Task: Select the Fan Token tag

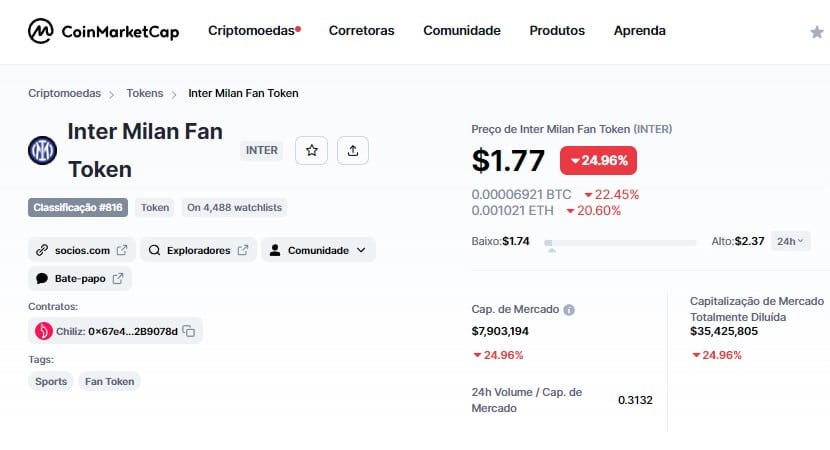Action: coord(110,381)
